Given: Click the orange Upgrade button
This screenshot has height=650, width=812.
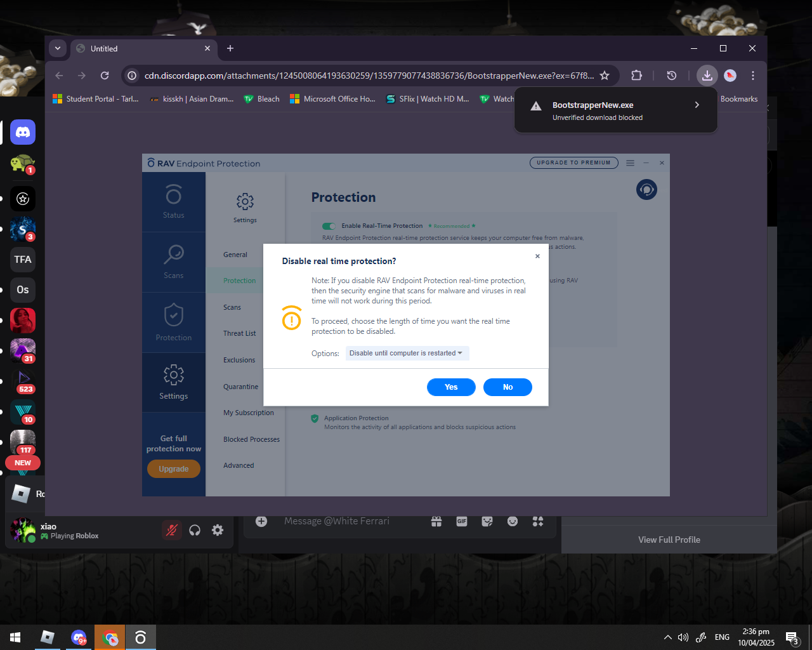Looking at the screenshot, I should (x=174, y=469).
